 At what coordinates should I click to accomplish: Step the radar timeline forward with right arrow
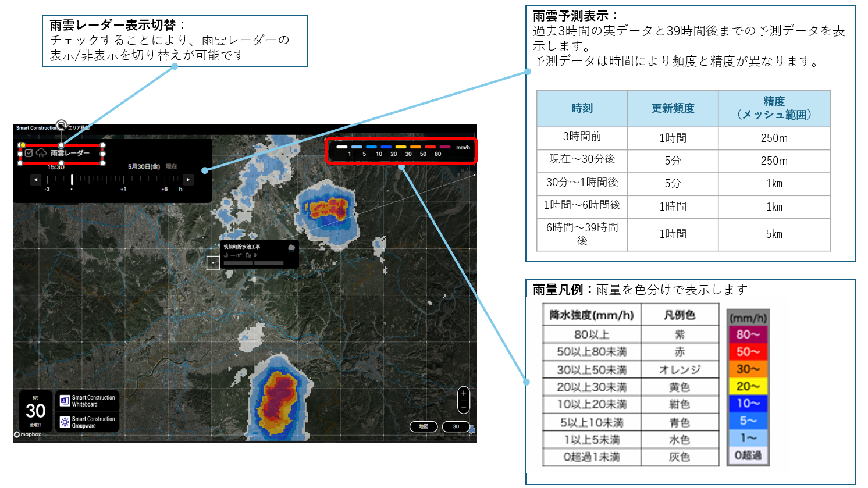pyautogui.click(x=188, y=180)
